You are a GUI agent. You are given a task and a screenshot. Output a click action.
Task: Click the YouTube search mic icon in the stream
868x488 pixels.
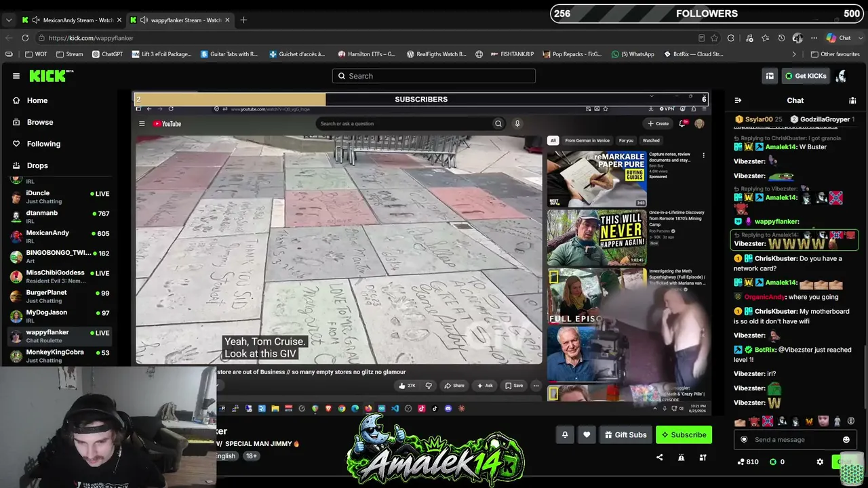click(517, 123)
